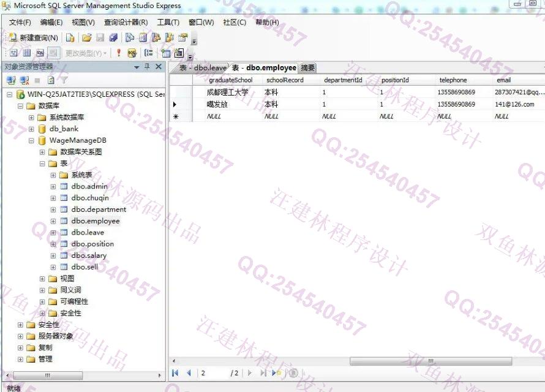This screenshot has height=392, width=545.
Task: Open the 帮助(H) menu
Action: [x=267, y=22]
